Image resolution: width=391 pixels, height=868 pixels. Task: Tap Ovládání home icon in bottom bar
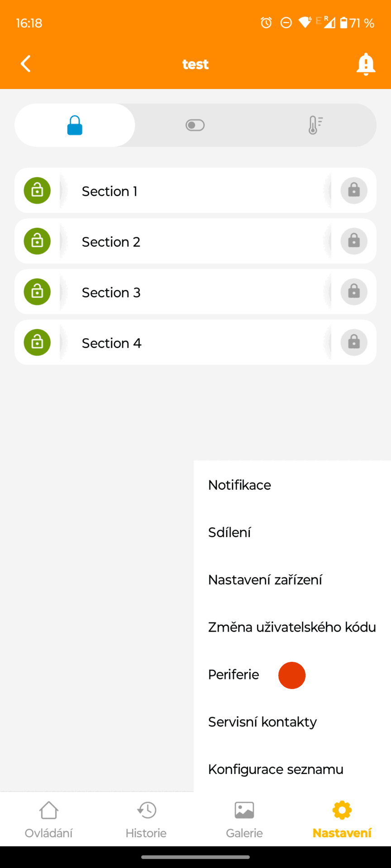pyautogui.click(x=48, y=819)
